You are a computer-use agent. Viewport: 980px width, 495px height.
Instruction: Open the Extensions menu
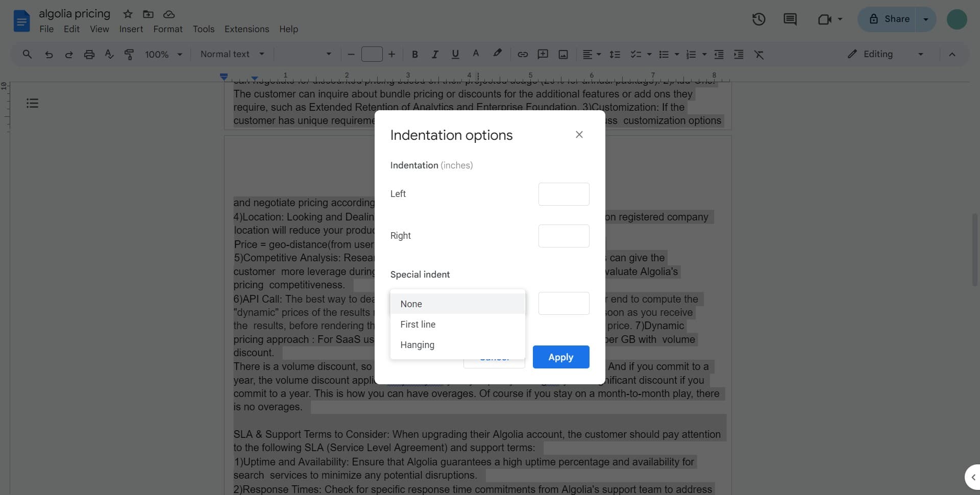coord(247,29)
